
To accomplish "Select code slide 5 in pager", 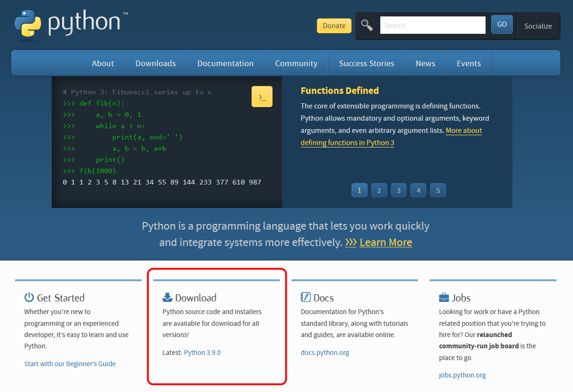I will pos(438,190).
